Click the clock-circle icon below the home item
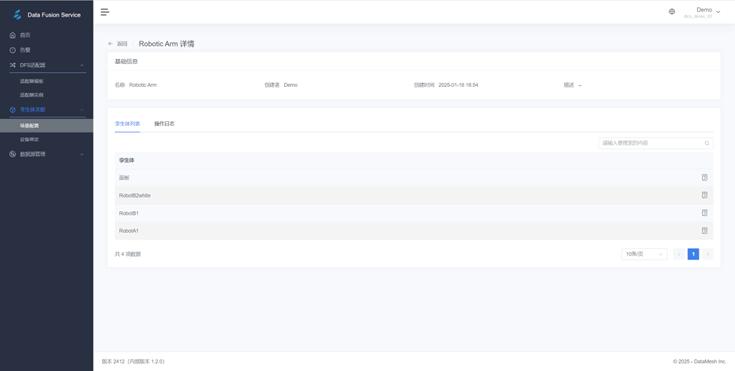735x371 pixels. coord(13,50)
